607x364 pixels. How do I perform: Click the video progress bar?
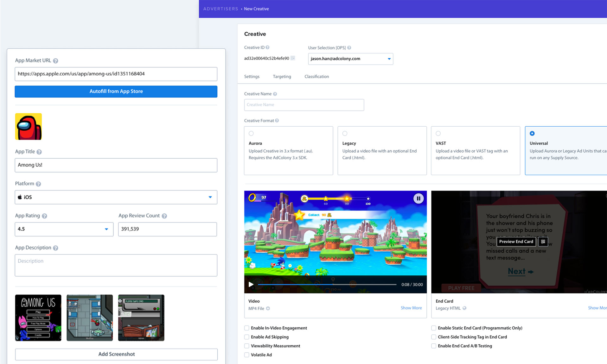[x=327, y=285]
